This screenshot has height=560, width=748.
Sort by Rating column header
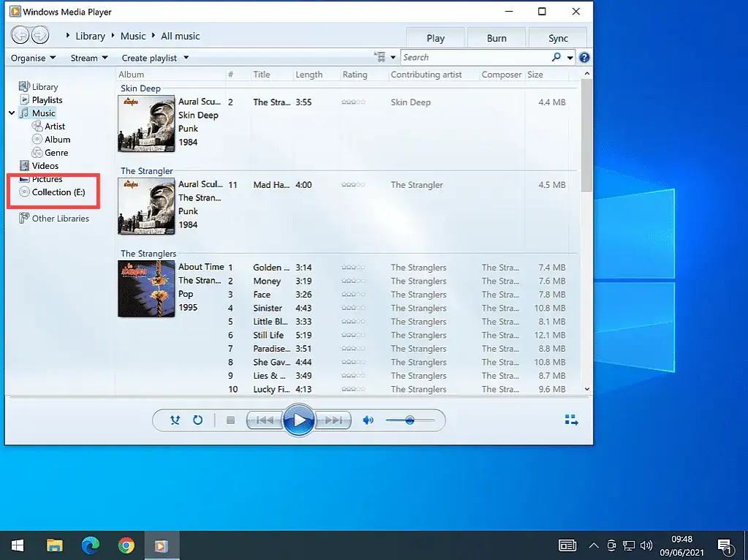coord(355,75)
